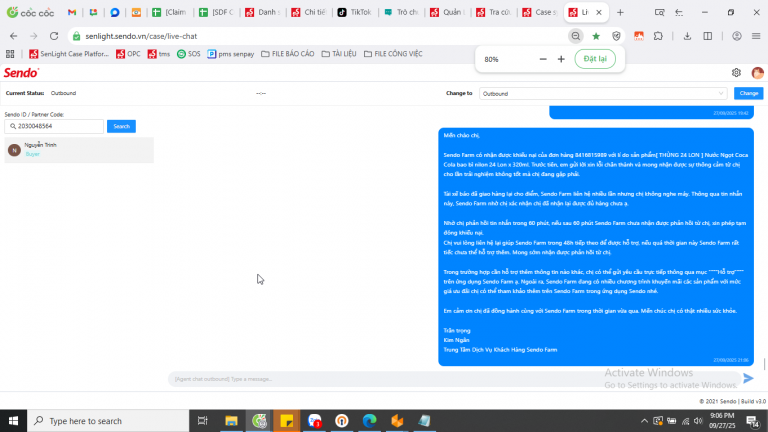Go back to previous page
Screen dimensions: 768x432
[x=13, y=36]
